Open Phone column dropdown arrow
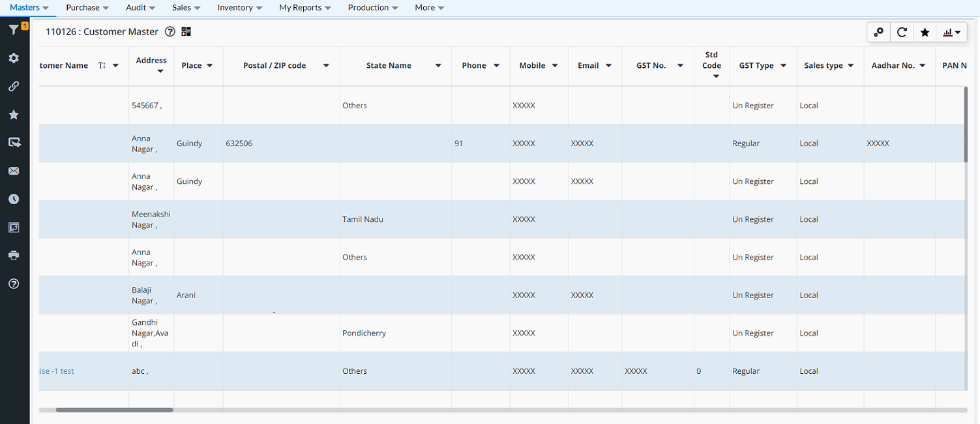This screenshot has height=424, width=980. pyautogui.click(x=496, y=66)
